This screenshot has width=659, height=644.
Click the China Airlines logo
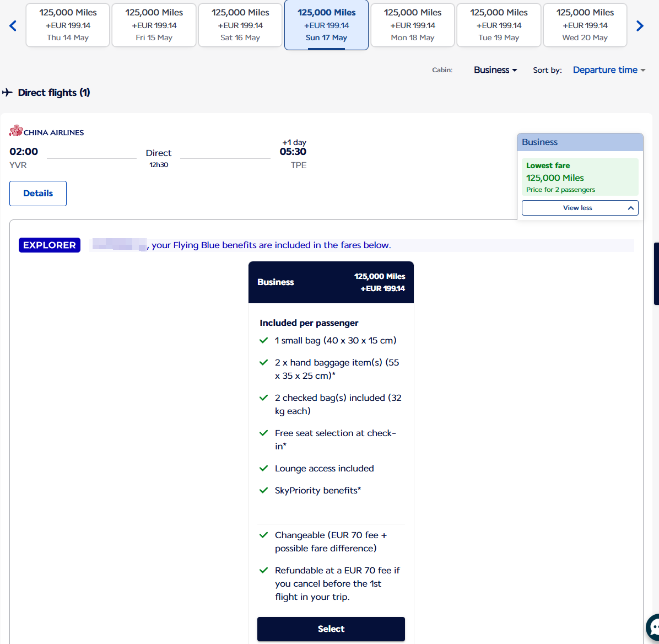click(47, 131)
